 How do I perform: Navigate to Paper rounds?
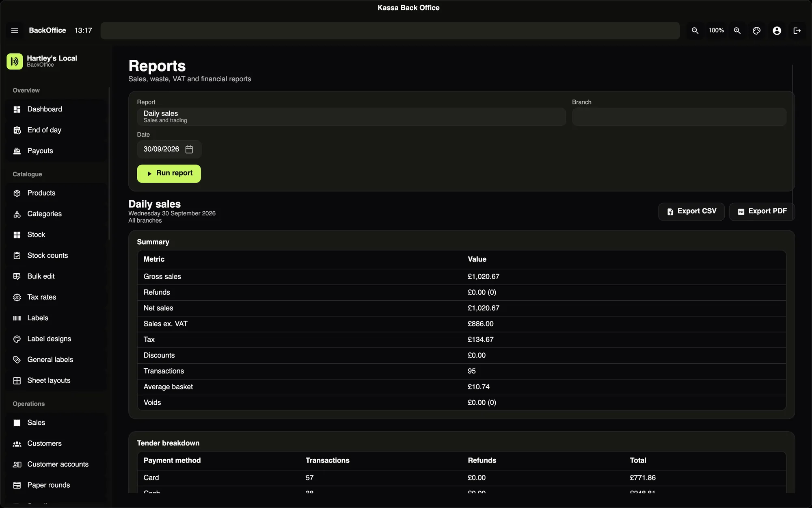[56, 485]
